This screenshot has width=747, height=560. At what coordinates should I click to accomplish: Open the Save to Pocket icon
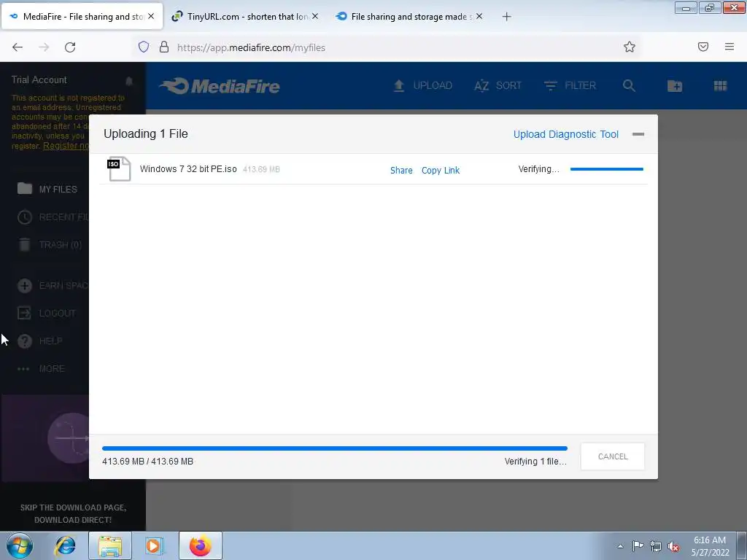pyautogui.click(x=703, y=47)
